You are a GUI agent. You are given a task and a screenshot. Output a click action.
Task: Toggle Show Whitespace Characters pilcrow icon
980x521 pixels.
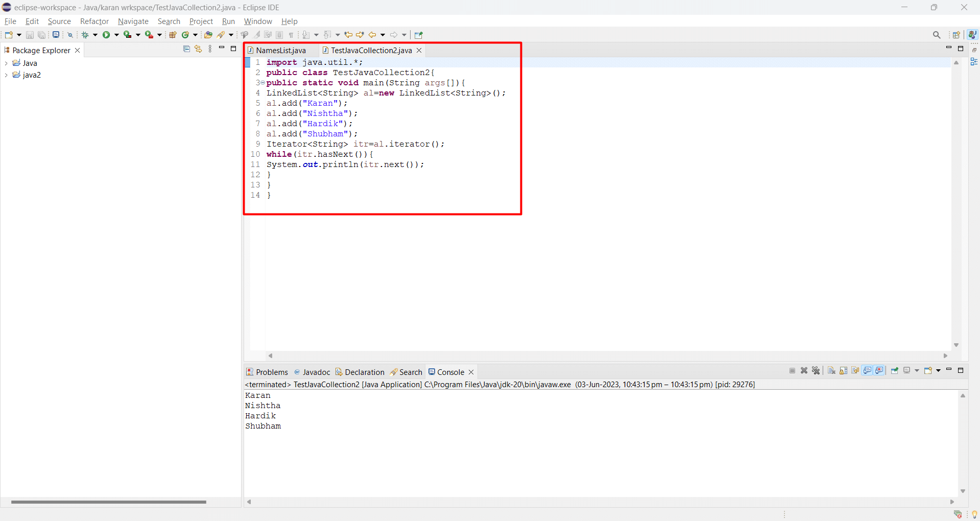pyautogui.click(x=291, y=35)
